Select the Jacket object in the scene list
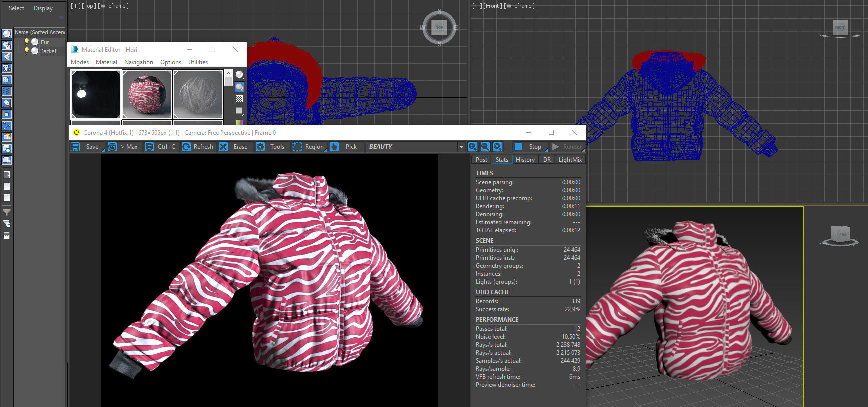Screen dimensions: 868x407 pyautogui.click(x=49, y=51)
